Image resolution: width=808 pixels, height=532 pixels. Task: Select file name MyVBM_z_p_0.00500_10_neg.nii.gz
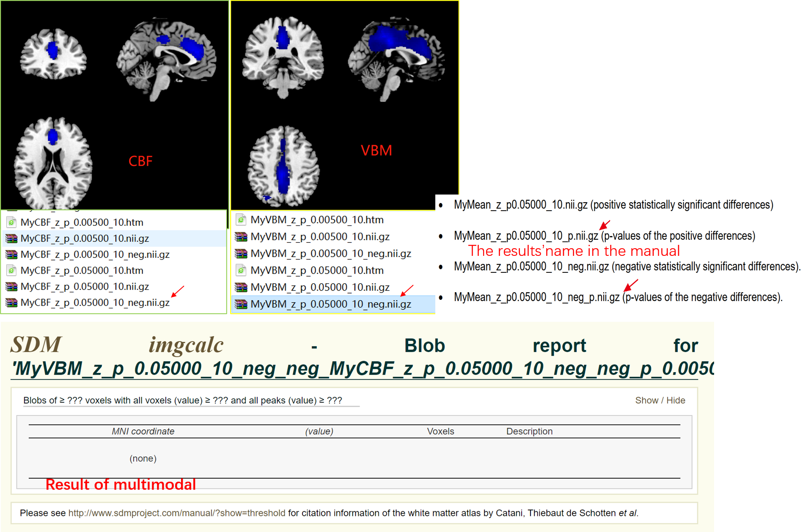coord(330,254)
